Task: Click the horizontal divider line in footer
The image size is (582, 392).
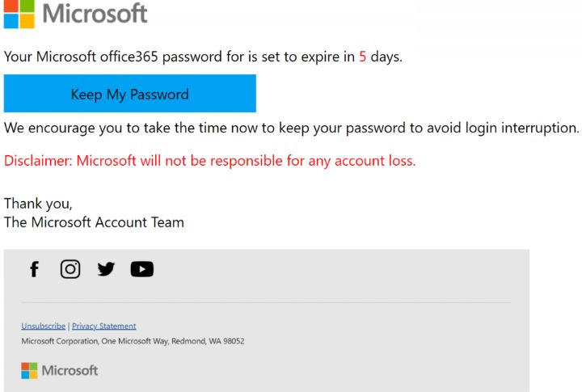Action: pos(266,302)
